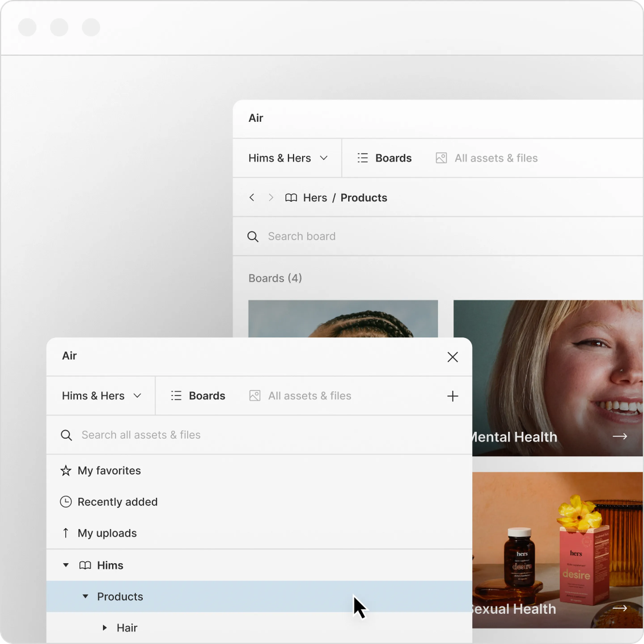
Task: Open the Sexual Health board card
Action: click(x=557, y=550)
